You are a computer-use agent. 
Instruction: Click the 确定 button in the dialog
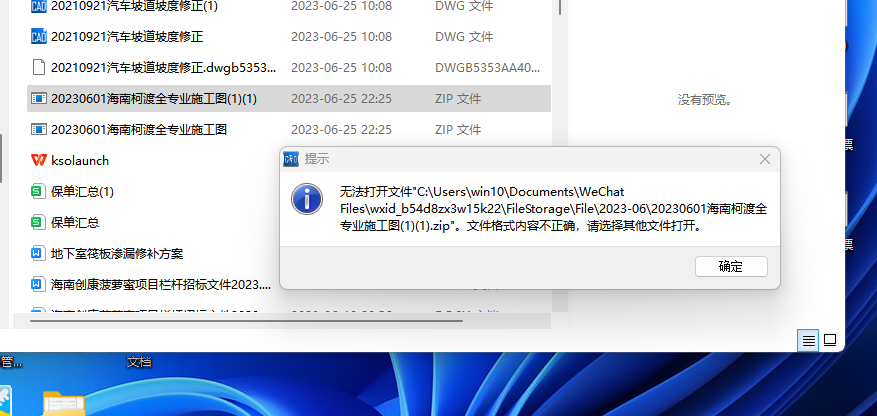click(731, 267)
